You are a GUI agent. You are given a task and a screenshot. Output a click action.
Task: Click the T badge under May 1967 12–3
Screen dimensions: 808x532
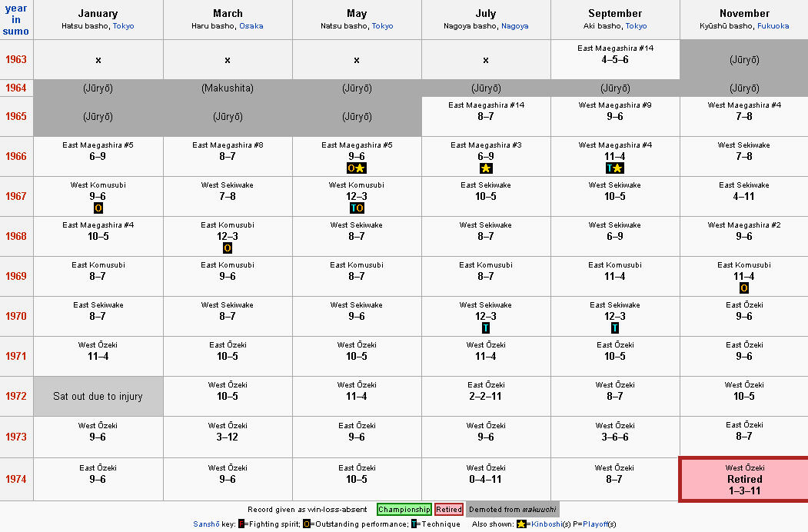(x=353, y=208)
